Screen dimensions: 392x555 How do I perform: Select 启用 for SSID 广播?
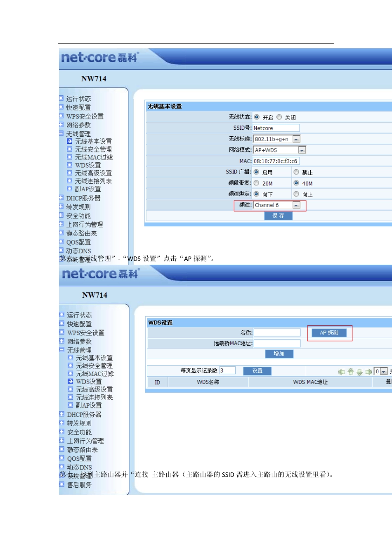(256, 172)
